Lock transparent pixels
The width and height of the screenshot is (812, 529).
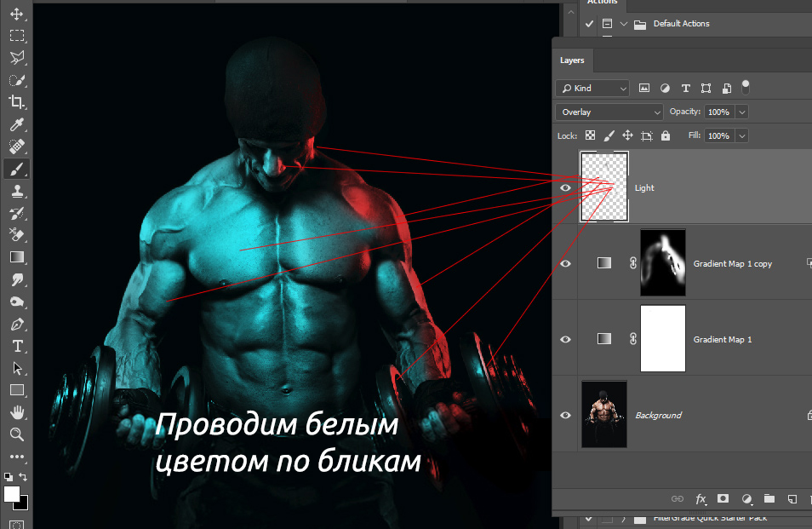590,135
